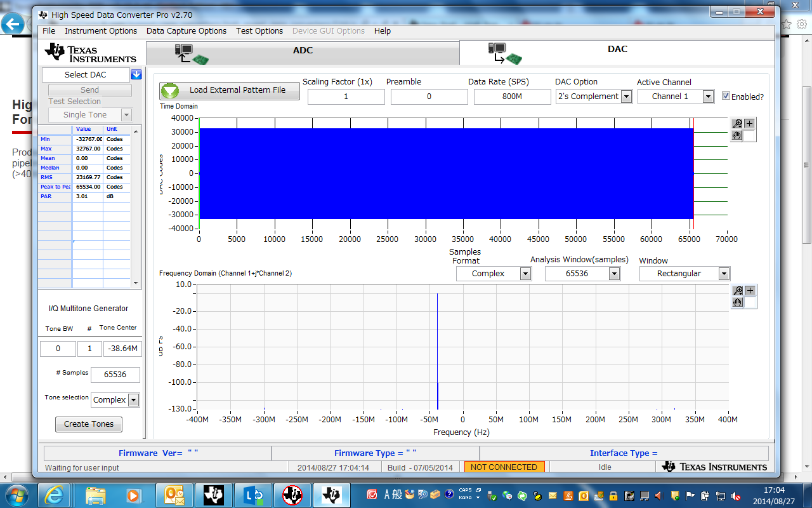
Task: Open the Analysis Window samples dropdown
Action: pyautogui.click(x=614, y=274)
